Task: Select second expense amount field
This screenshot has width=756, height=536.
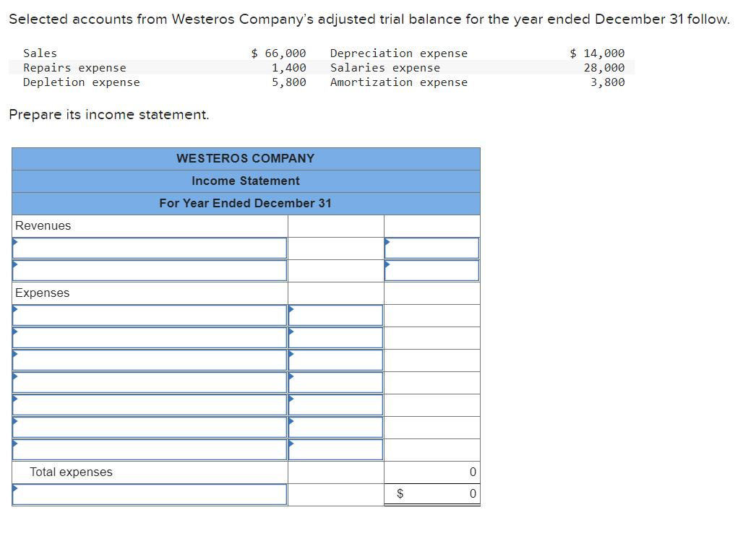Action: [x=335, y=338]
